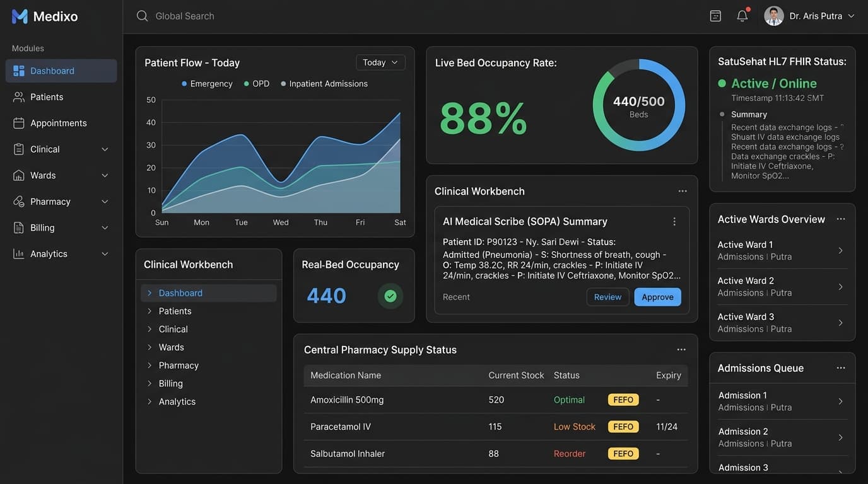Click the Review button
Screen dimensions: 868x484
[607, 297]
